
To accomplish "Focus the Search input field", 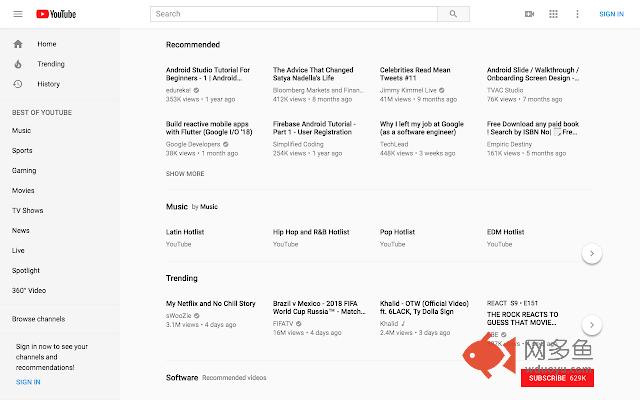I will (294, 14).
